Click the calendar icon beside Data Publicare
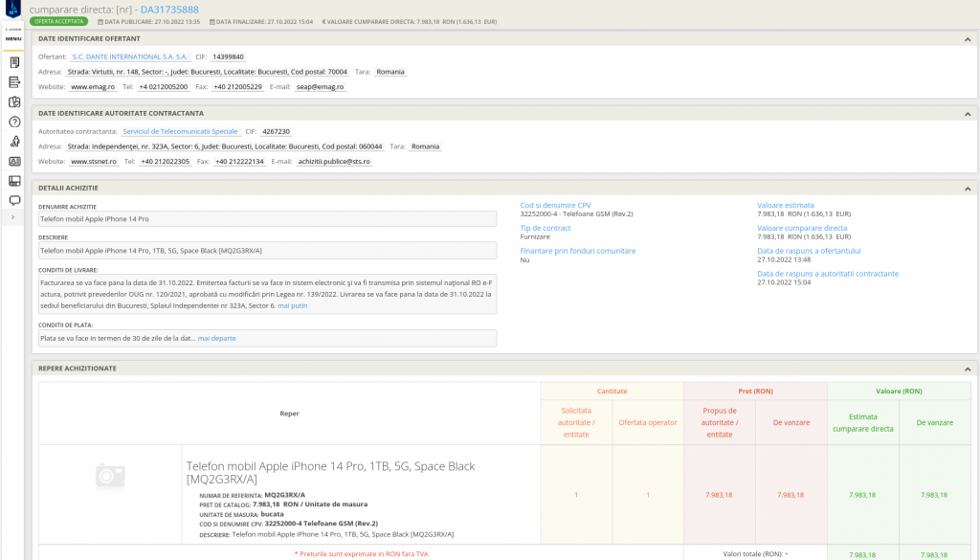The image size is (980, 560). tap(100, 22)
